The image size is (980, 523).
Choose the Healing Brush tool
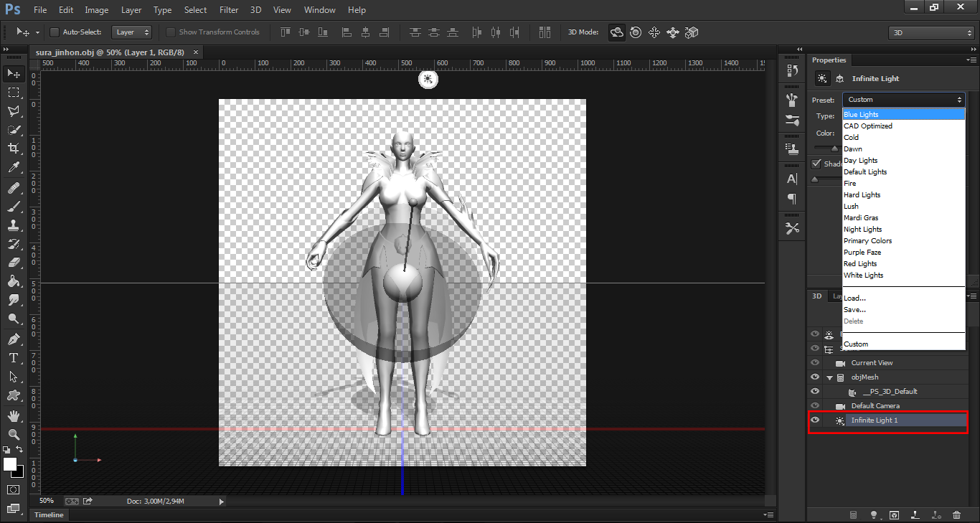click(x=14, y=188)
